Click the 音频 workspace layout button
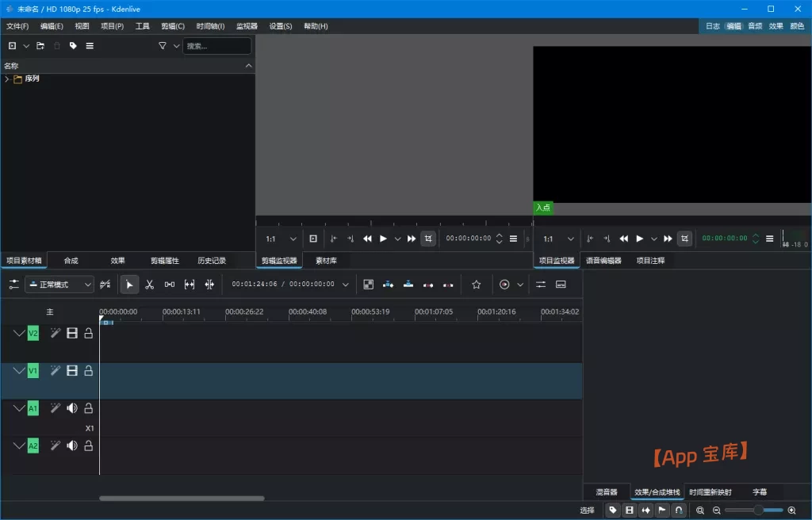The width and height of the screenshot is (812, 520). [755, 26]
